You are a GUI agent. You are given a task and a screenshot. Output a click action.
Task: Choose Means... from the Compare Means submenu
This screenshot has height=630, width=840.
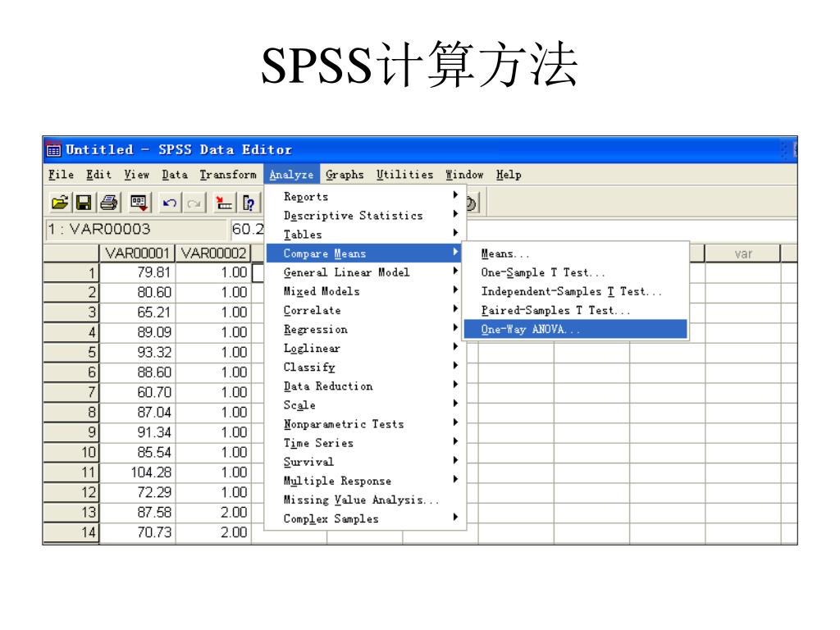tap(575, 253)
